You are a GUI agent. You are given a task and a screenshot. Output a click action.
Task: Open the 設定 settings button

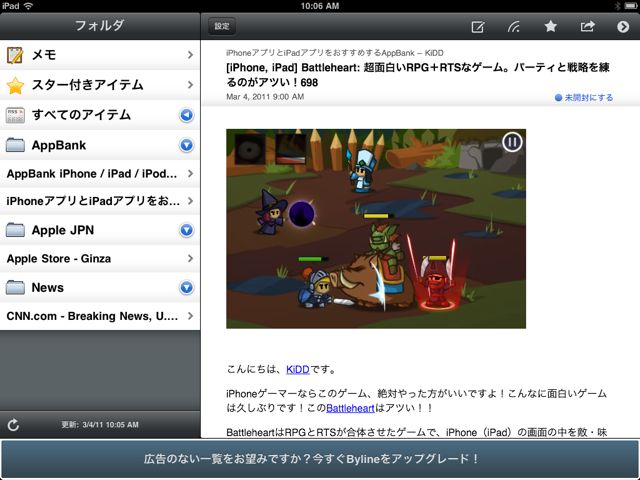[222, 27]
